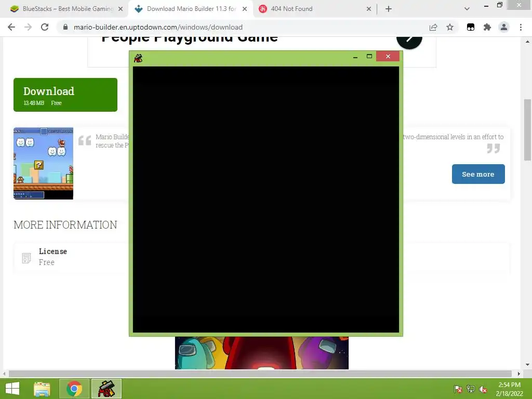Open File Explorer from taskbar
The height and width of the screenshot is (399, 532).
coord(42,389)
